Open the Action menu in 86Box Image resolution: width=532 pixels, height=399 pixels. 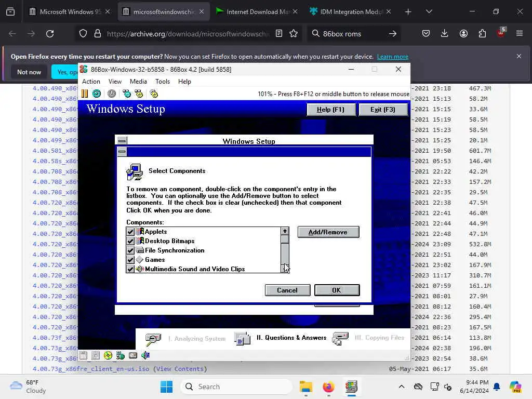point(91,82)
